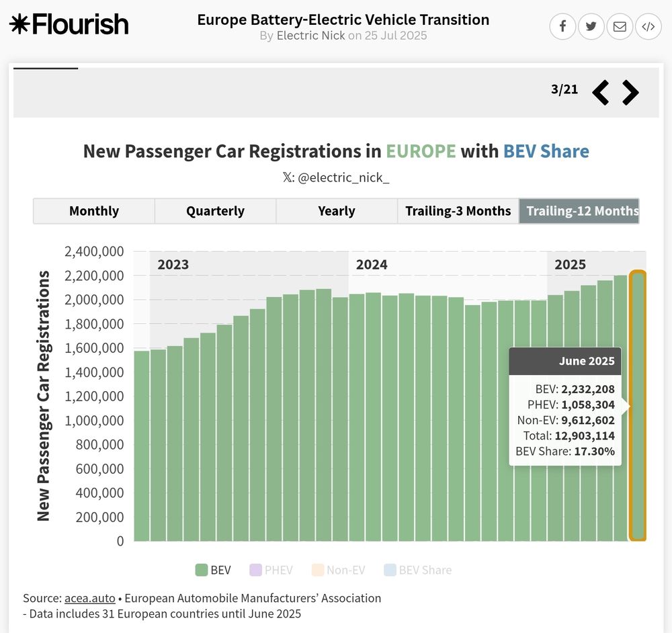Switch to the Monthly view
The width and height of the screenshot is (672, 633).
[x=94, y=211]
